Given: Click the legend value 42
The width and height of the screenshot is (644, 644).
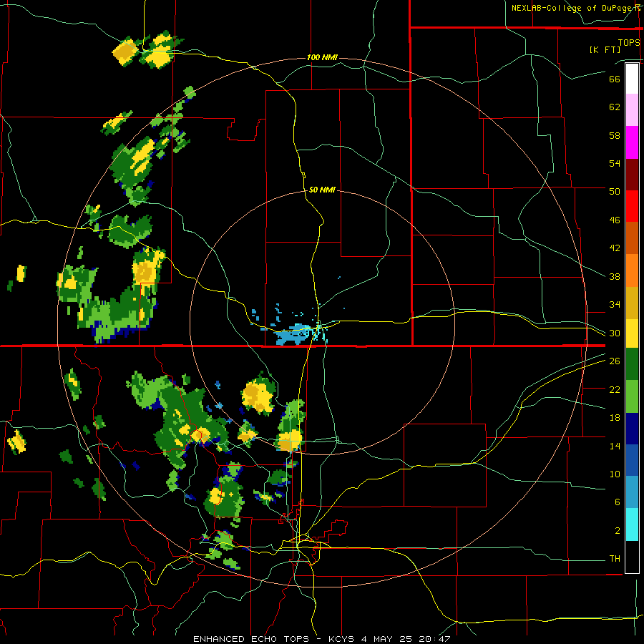Looking at the screenshot, I should (x=615, y=248).
